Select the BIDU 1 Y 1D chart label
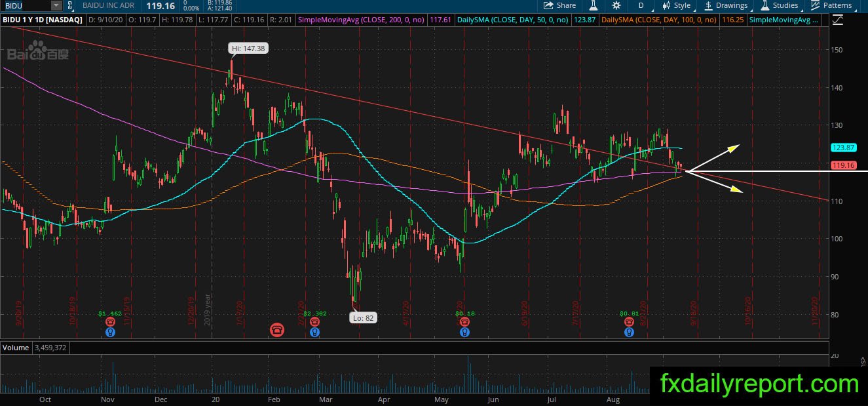 pyautogui.click(x=43, y=20)
